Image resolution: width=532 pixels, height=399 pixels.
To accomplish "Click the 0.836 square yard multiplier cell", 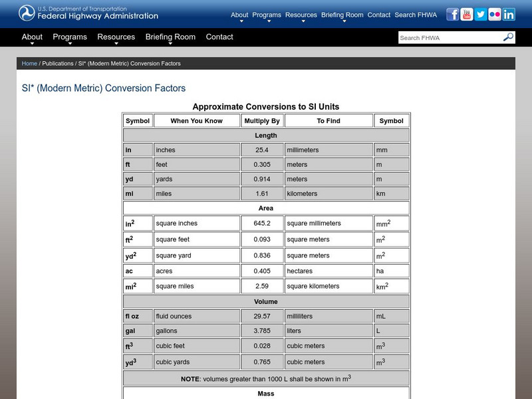I will [262, 255].
